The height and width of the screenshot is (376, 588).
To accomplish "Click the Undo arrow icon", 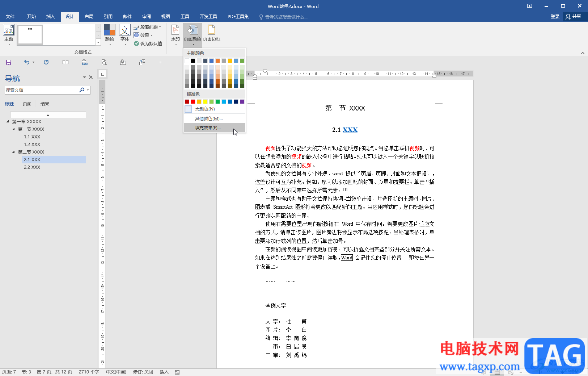I will (27, 62).
